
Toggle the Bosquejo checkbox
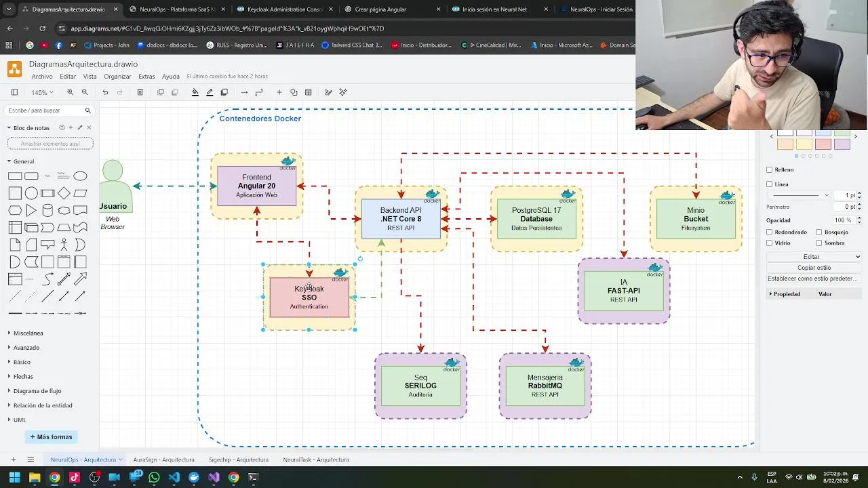(x=819, y=232)
